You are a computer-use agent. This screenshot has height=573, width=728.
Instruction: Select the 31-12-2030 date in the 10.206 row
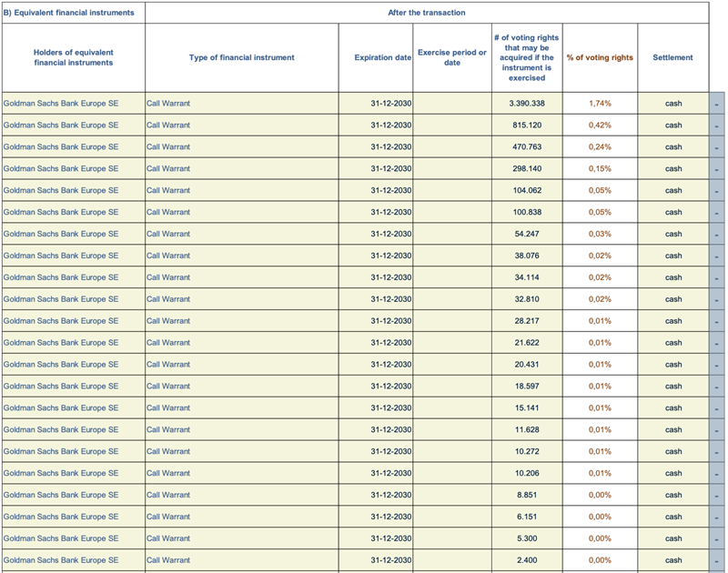(x=391, y=473)
